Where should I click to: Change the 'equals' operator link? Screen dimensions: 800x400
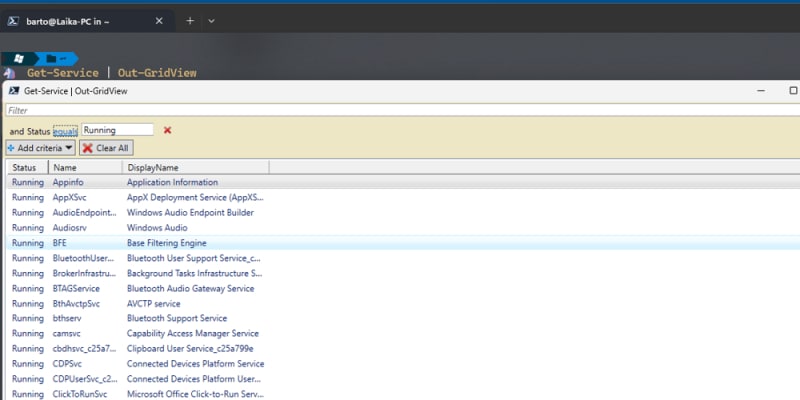64,130
